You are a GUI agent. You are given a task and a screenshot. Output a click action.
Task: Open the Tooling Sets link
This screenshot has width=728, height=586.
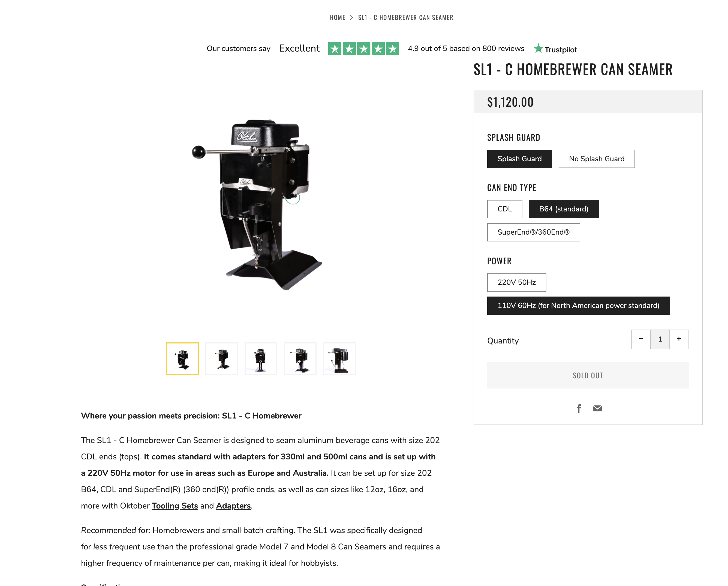coord(175,506)
